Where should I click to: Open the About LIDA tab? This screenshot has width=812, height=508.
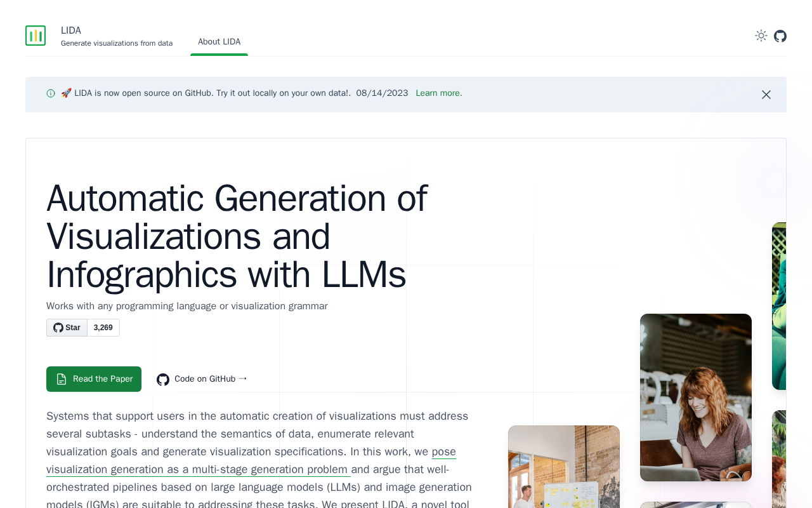pos(219,42)
